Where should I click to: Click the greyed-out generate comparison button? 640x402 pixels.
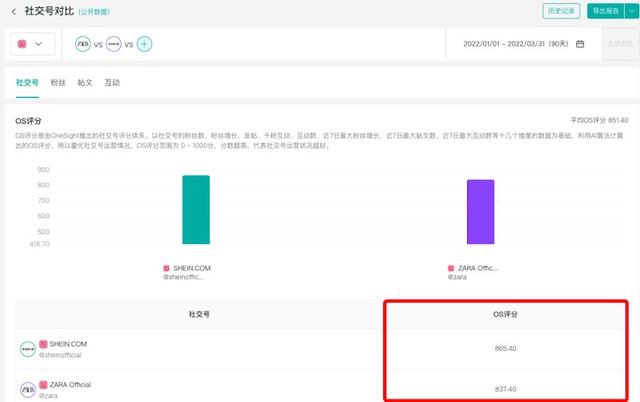coord(620,44)
